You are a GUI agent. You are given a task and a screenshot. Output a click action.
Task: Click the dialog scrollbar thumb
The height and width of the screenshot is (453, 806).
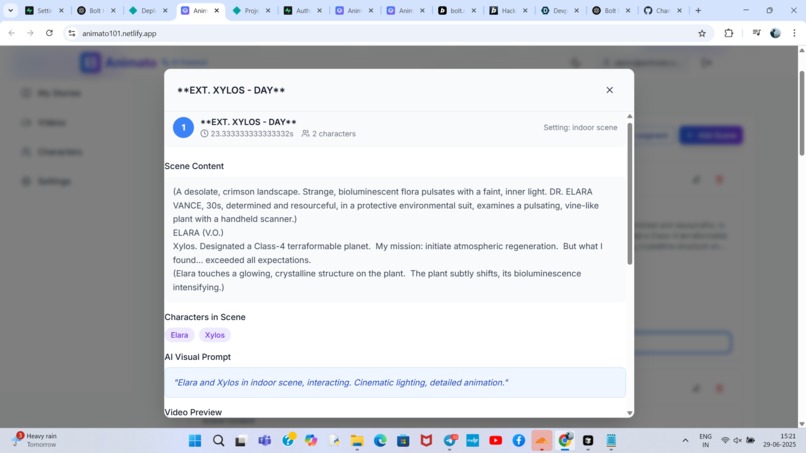630,194
